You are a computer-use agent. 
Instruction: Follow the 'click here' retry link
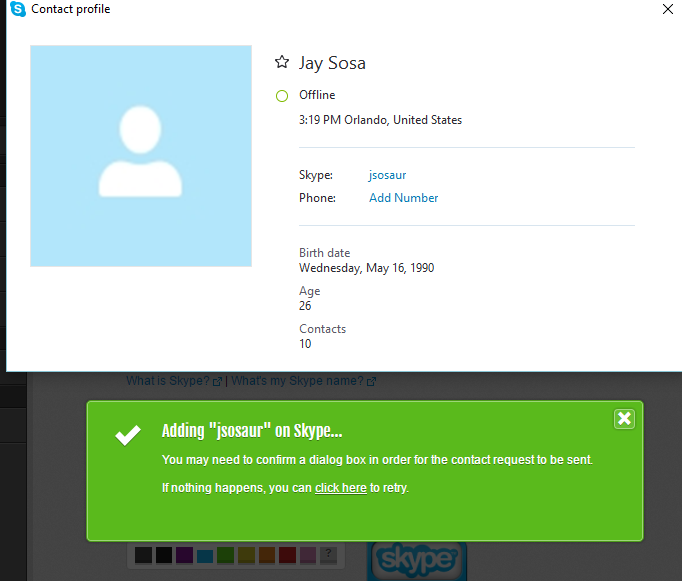[341, 488]
